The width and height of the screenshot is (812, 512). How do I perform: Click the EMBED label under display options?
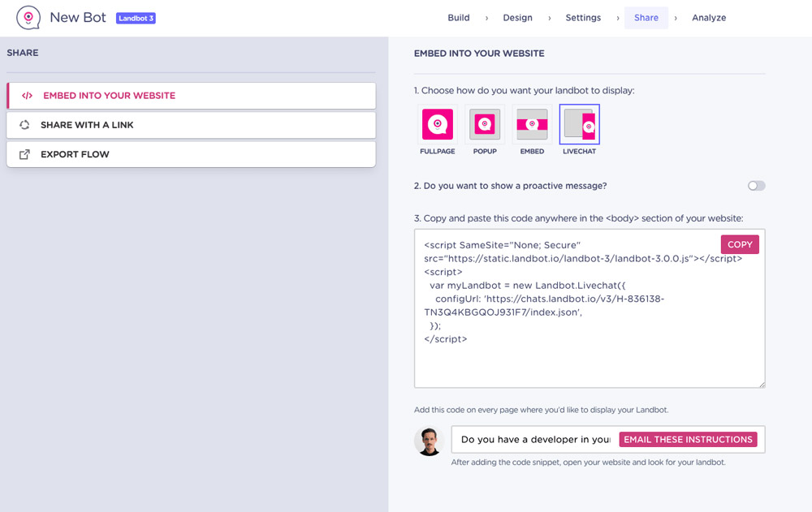coord(532,151)
